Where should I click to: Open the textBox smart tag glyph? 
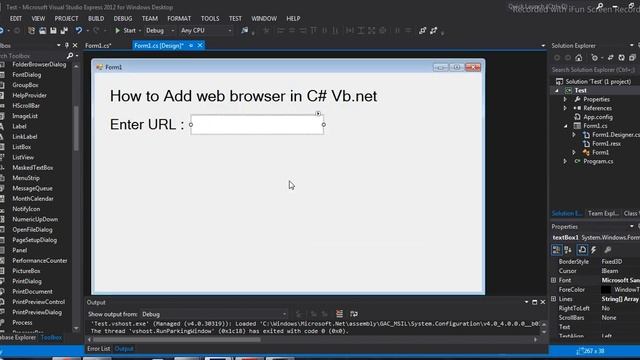tap(318, 113)
